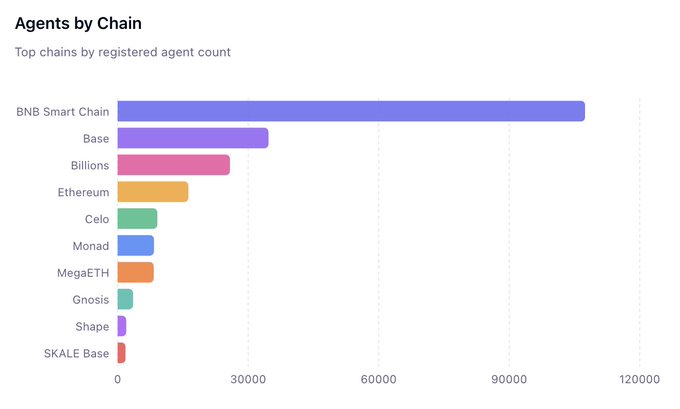Click the red SKALE Base bar
This screenshot has width=680, height=409.
point(121,353)
